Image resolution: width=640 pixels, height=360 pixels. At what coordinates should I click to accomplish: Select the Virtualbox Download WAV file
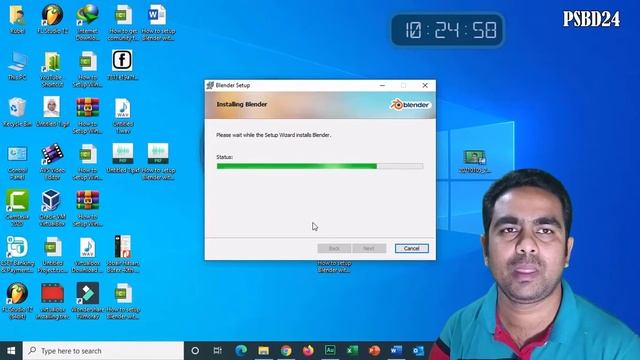(87, 255)
